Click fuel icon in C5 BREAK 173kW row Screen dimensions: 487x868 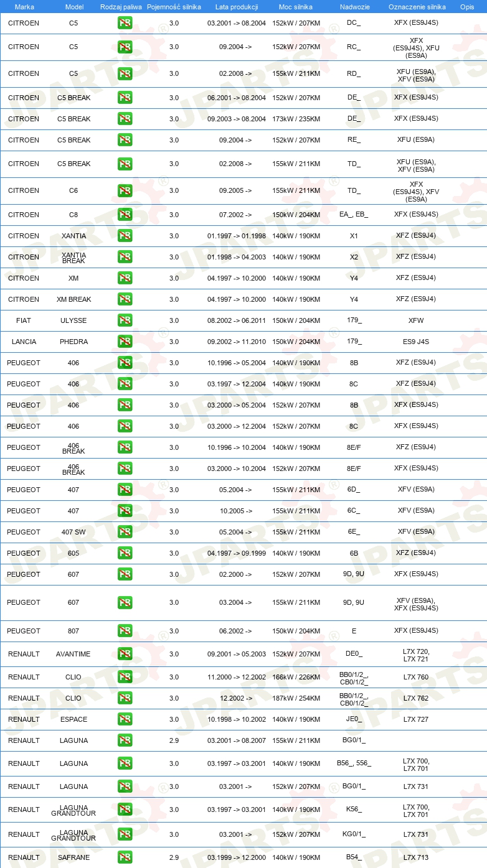click(125, 119)
